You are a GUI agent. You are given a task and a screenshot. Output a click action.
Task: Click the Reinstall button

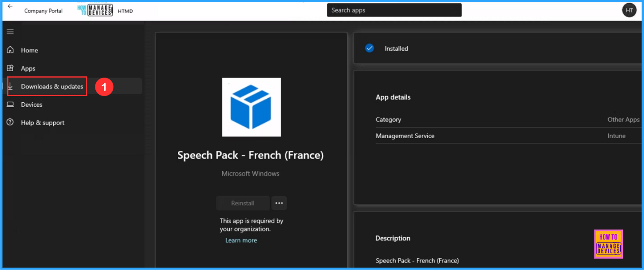pos(243,203)
